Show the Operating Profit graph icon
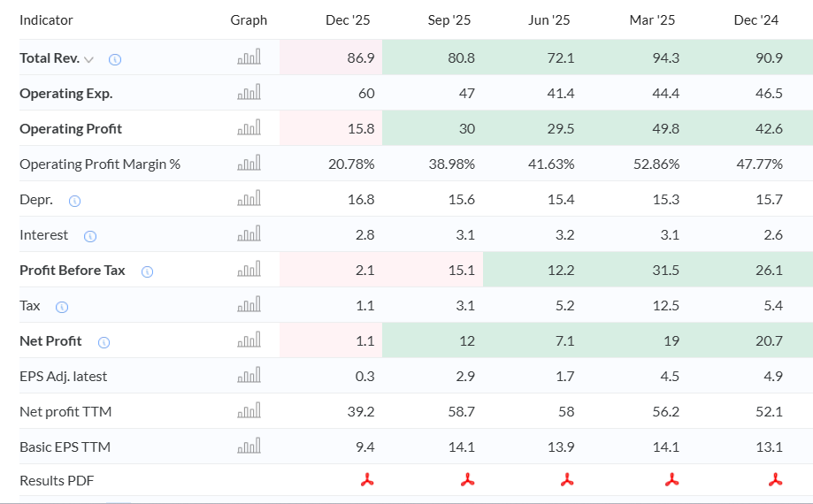Viewport: 813px width, 504px height. (x=249, y=127)
